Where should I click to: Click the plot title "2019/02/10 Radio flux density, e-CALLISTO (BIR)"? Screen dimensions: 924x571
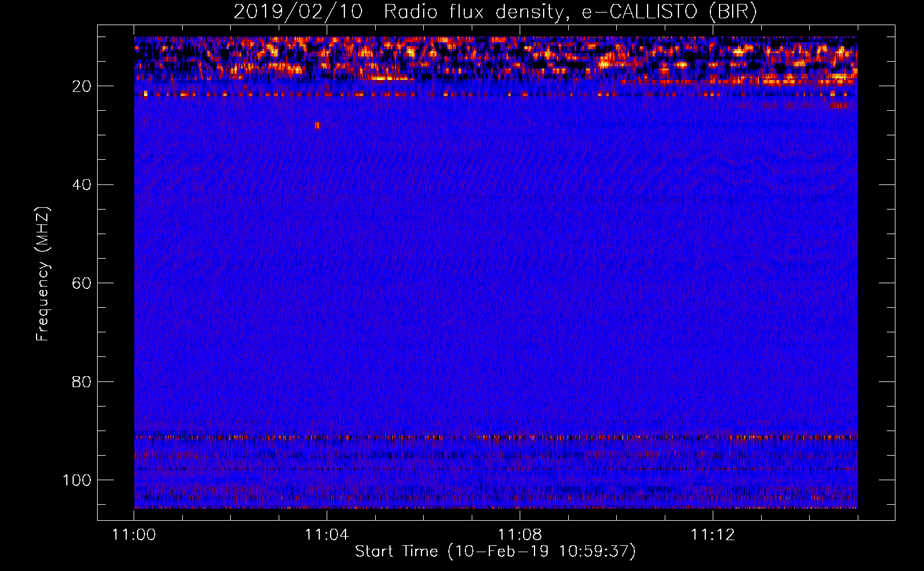[495, 11]
